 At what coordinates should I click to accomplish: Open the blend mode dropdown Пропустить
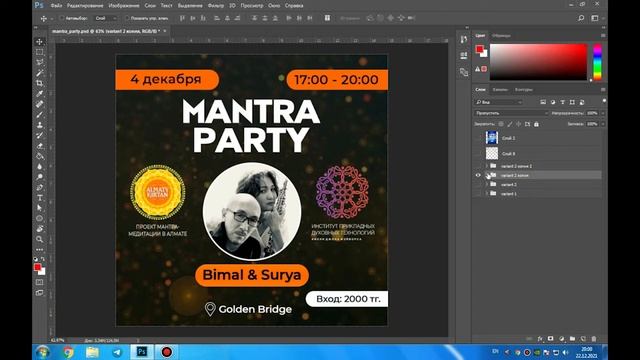(x=511, y=113)
